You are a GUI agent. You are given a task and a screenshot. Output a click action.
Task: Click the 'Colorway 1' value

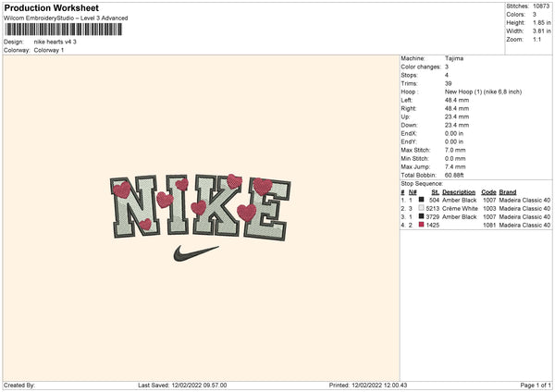pyautogui.click(x=49, y=50)
